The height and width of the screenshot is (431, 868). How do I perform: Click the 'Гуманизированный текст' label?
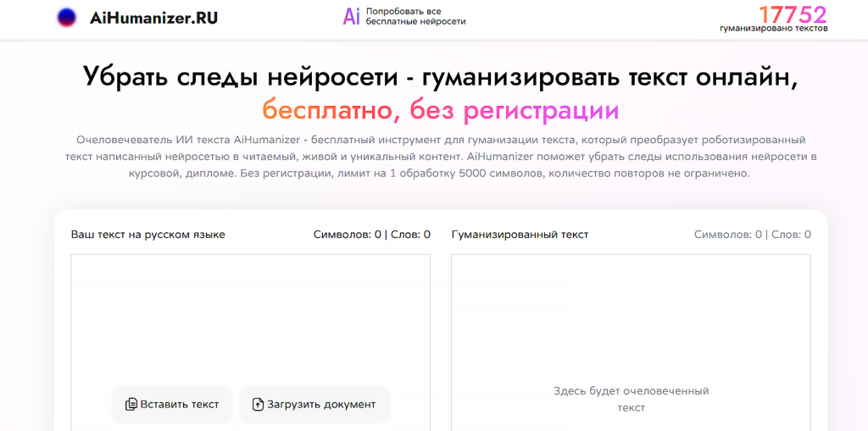[x=520, y=235]
